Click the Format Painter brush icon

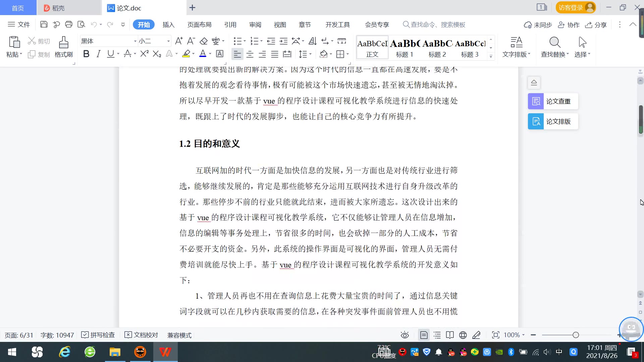tap(63, 43)
